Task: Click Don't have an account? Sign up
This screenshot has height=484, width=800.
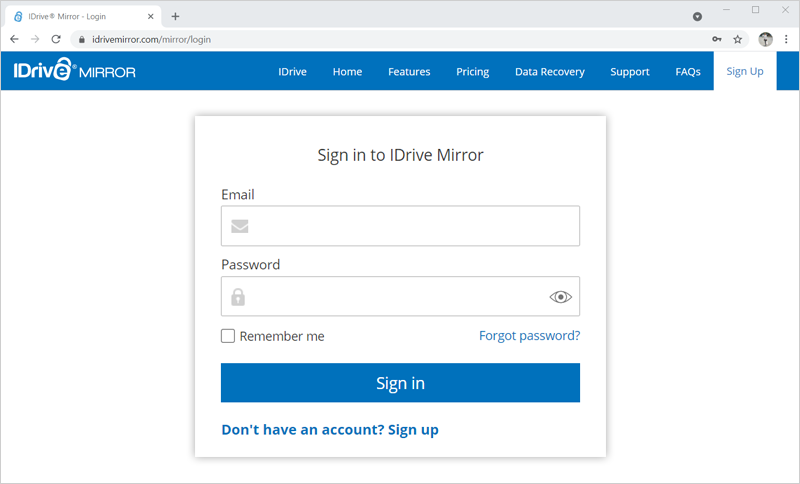Action: tap(330, 430)
